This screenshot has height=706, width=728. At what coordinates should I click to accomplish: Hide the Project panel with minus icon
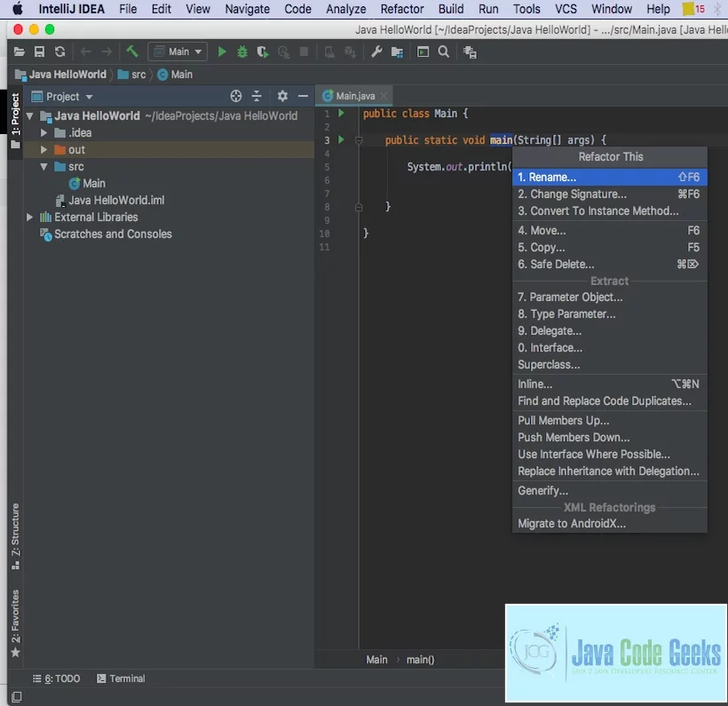[x=303, y=96]
